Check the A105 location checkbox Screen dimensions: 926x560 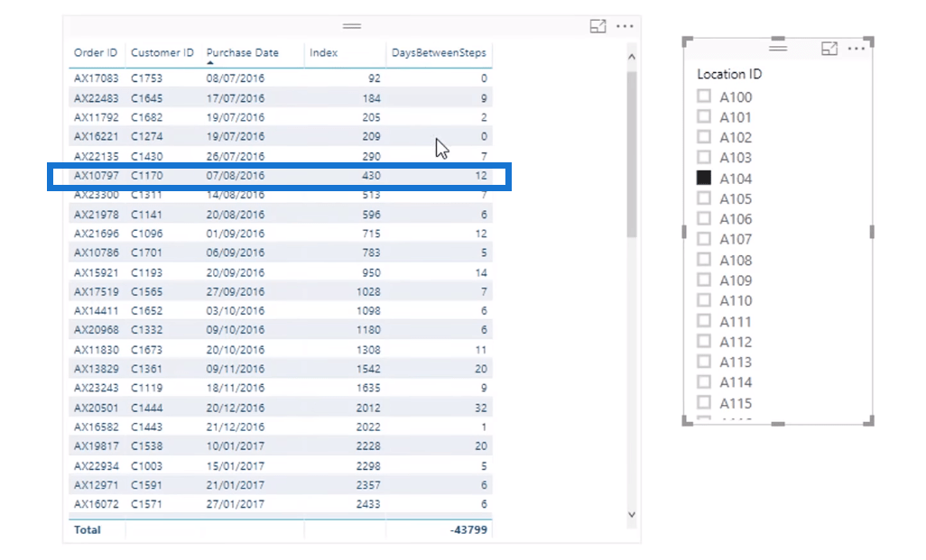pyautogui.click(x=703, y=197)
